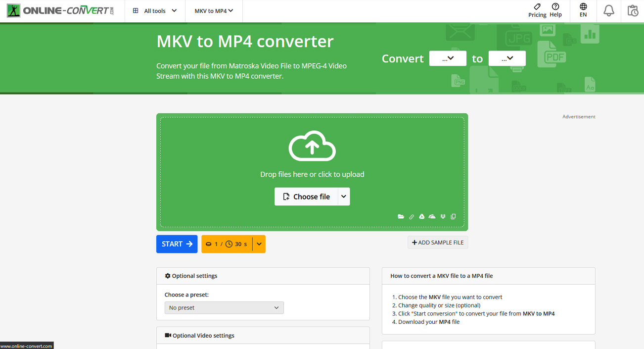Open the All tools menu
This screenshot has width=644, height=349.
(155, 11)
